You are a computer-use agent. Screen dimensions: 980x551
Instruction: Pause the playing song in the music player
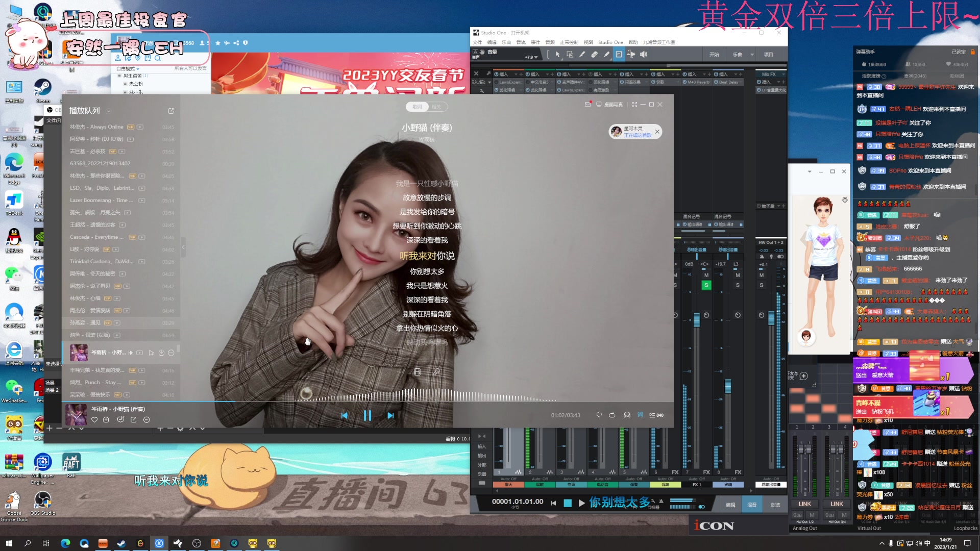pyautogui.click(x=367, y=416)
